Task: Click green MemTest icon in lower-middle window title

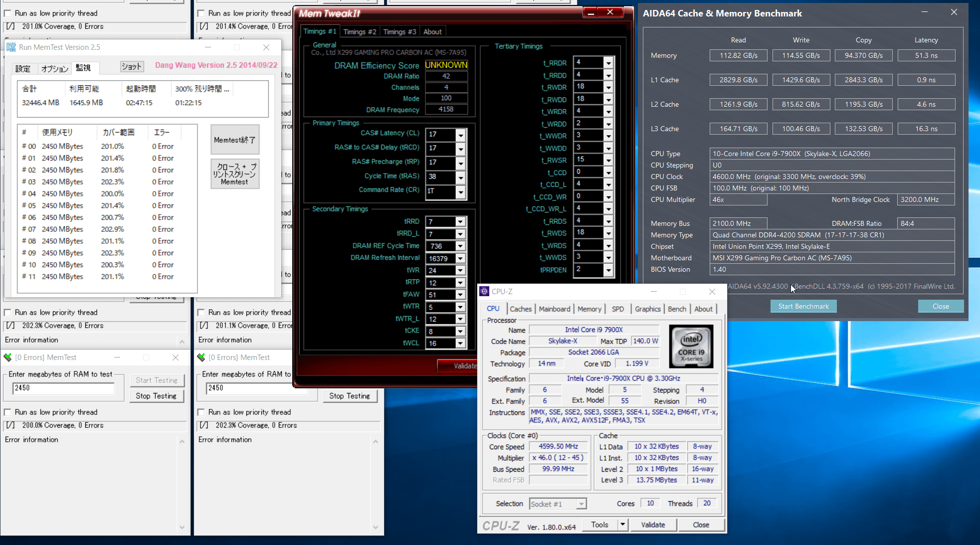Action: (x=201, y=357)
